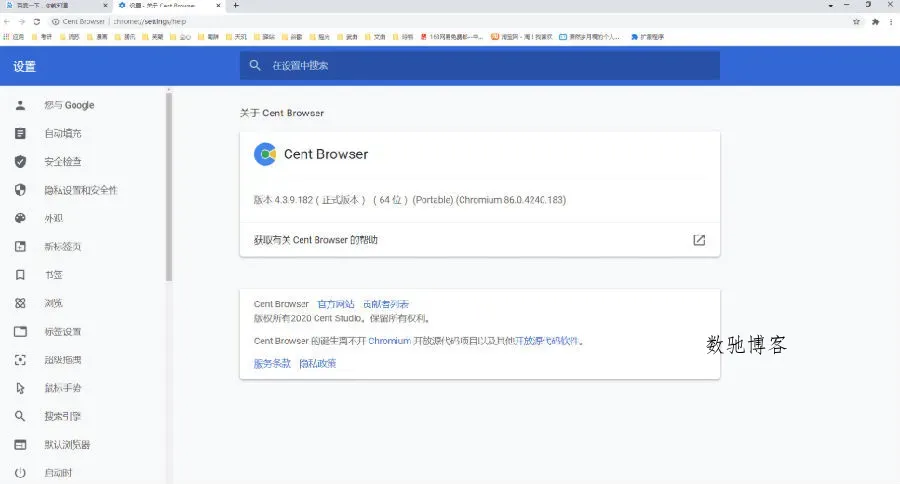Click the version 4.3.9.182 text
900x484 pixels.
click(410, 200)
